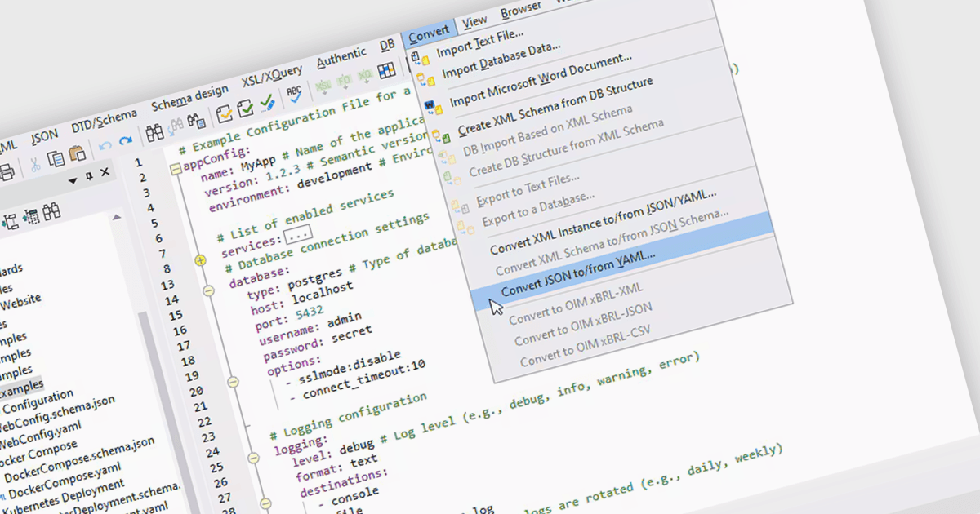The image size is (980, 514).
Task: Open the project panel dropdown arrow
Action: (x=72, y=181)
